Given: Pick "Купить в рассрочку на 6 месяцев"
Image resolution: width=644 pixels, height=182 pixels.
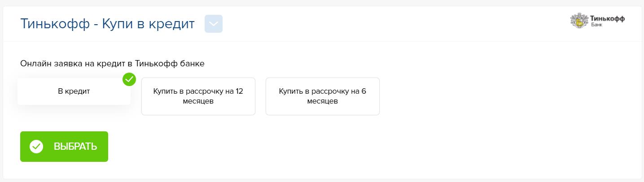Looking at the screenshot, I should (x=322, y=96).
